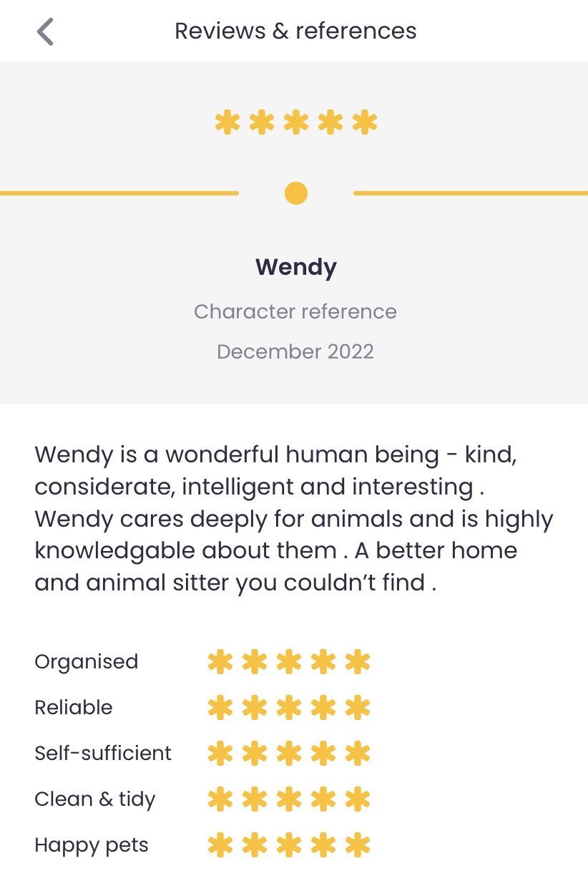Tap the third star next to Self-sufficient
The image size is (588, 886).
289,754
